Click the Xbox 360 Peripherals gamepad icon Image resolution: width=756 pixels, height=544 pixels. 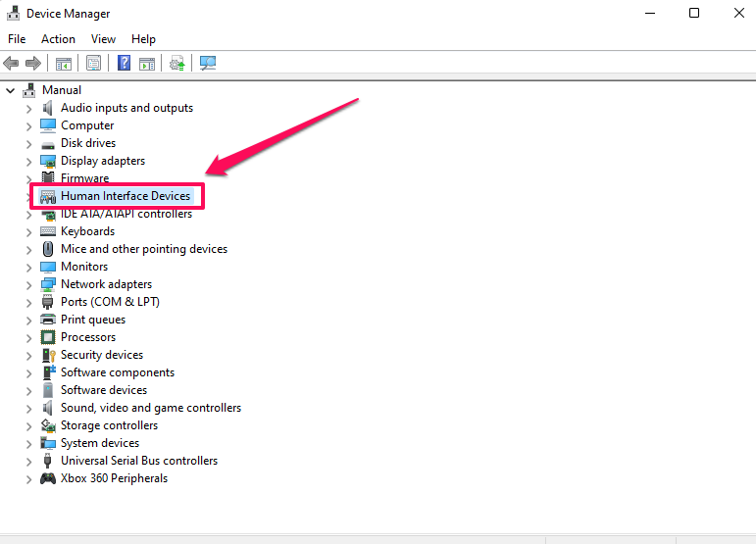(x=48, y=478)
